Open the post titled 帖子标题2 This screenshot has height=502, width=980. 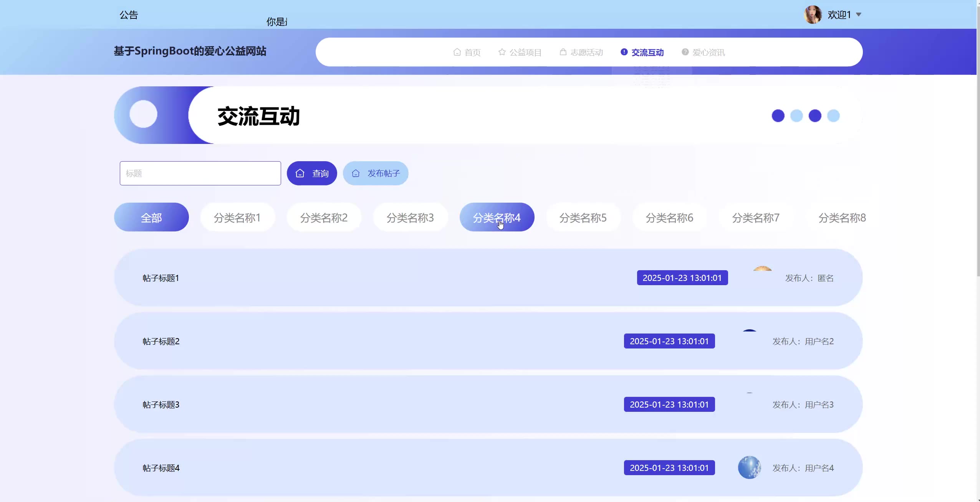click(x=161, y=341)
